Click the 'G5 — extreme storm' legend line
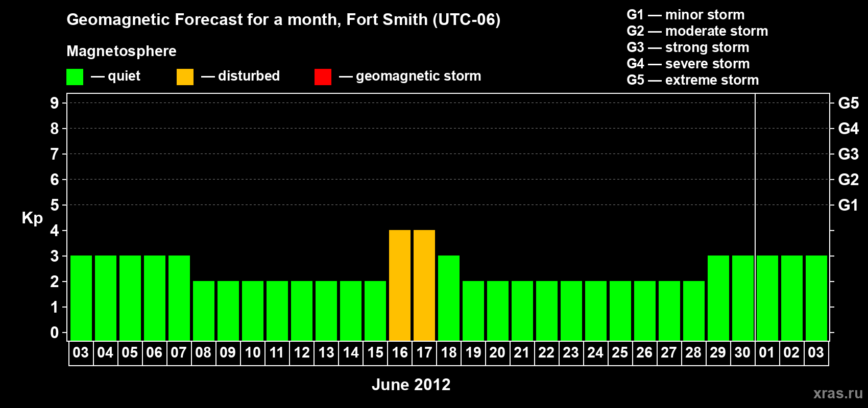This screenshot has height=408, width=868. coord(693,80)
